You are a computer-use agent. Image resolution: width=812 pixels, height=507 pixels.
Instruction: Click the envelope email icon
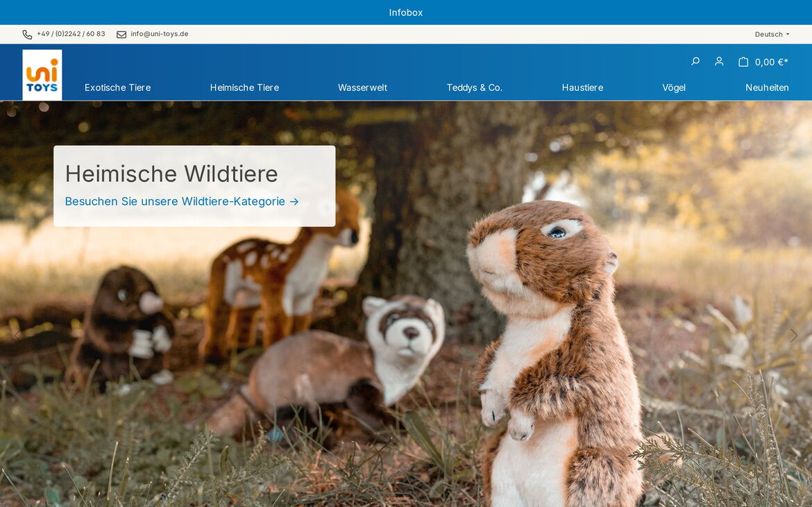(x=121, y=34)
